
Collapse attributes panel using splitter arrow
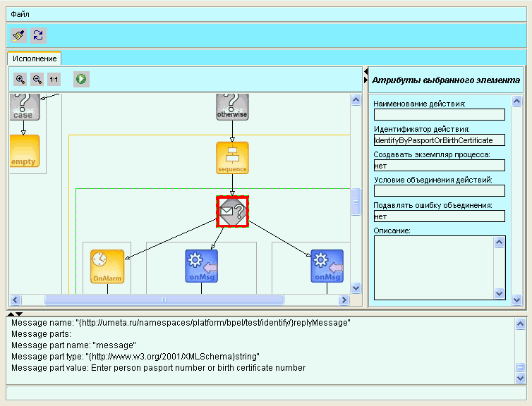[x=365, y=73]
